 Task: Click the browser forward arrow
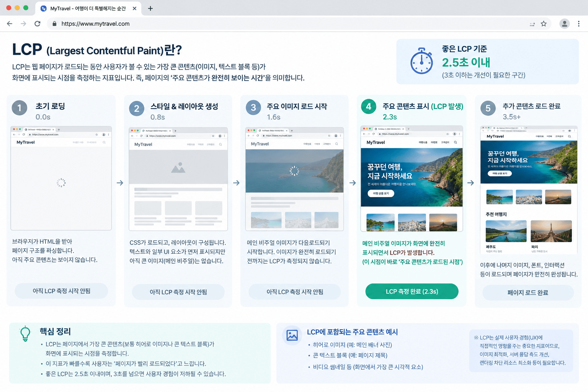(x=23, y=24)
